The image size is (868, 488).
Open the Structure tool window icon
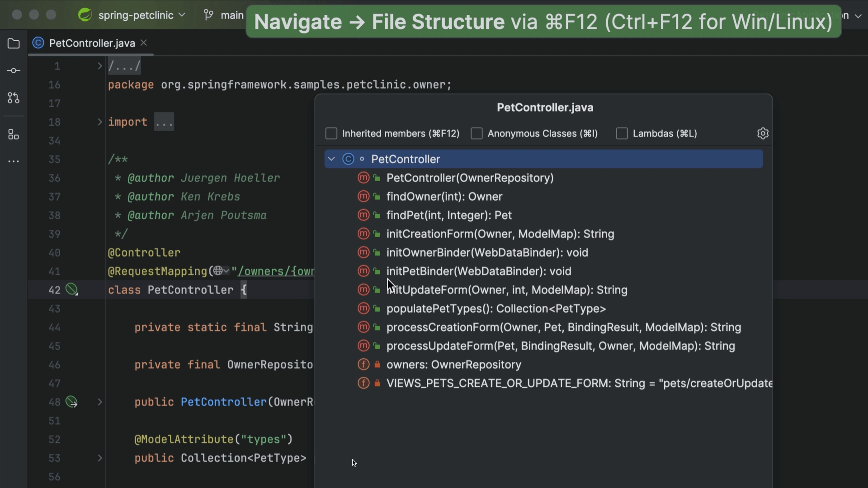click(x=14, y=134)
